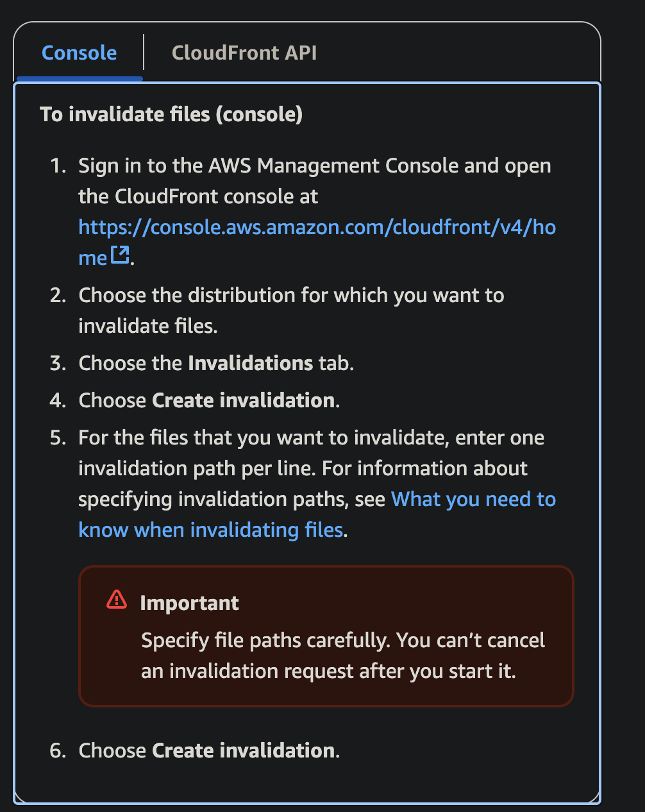
Task: Click the 'To invalidate files (console)' heading
Action: (171, 114)
